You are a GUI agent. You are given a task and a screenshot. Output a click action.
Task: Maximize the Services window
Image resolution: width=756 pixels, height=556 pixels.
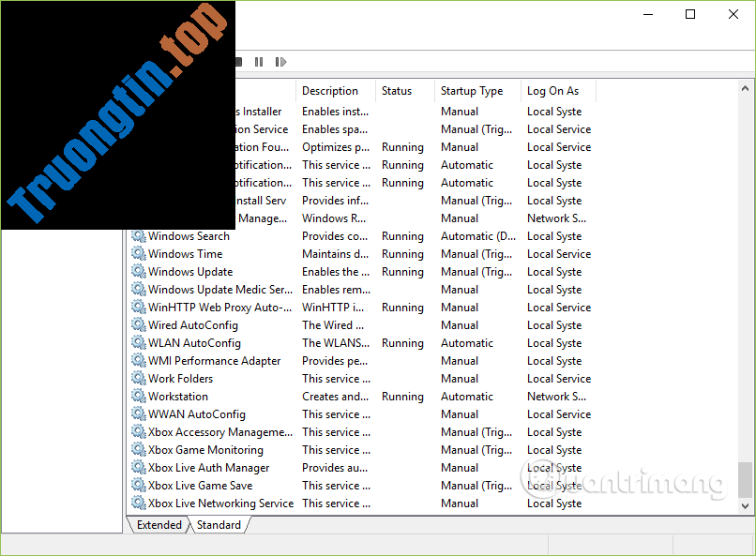[x=690, y=14]
